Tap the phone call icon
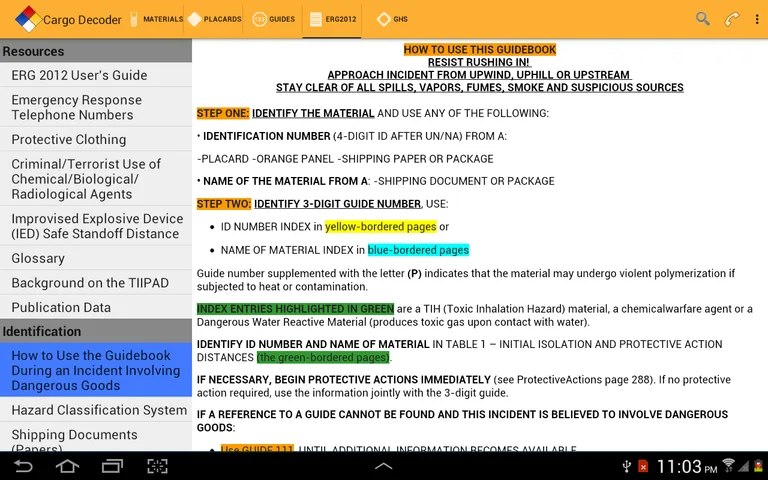The height and width of the screenshot is (480, 768). 732,19
